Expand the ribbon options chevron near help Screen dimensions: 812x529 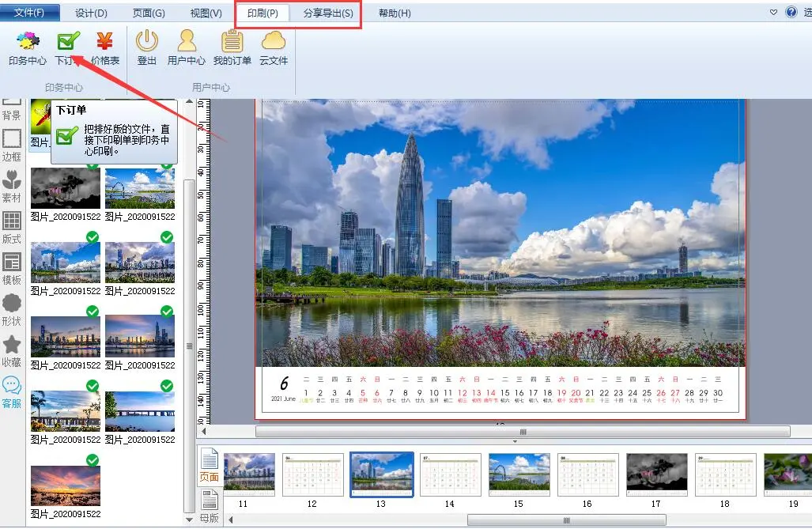click(773, 13)
